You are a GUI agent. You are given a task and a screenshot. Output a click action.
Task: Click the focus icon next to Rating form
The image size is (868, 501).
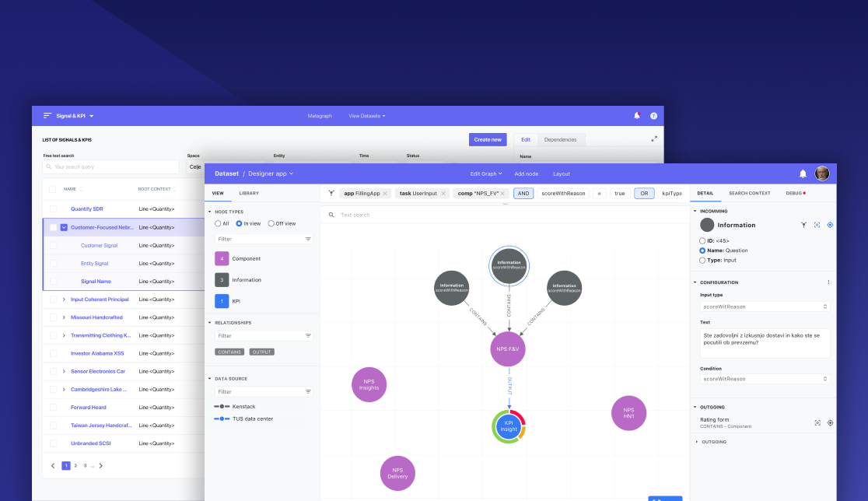click(x=817, y=422)
